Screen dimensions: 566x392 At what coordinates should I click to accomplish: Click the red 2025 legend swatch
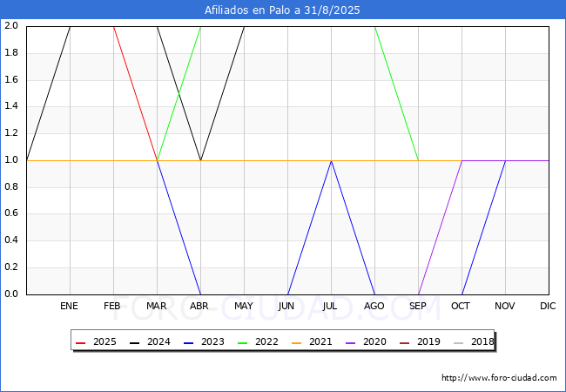80,342
